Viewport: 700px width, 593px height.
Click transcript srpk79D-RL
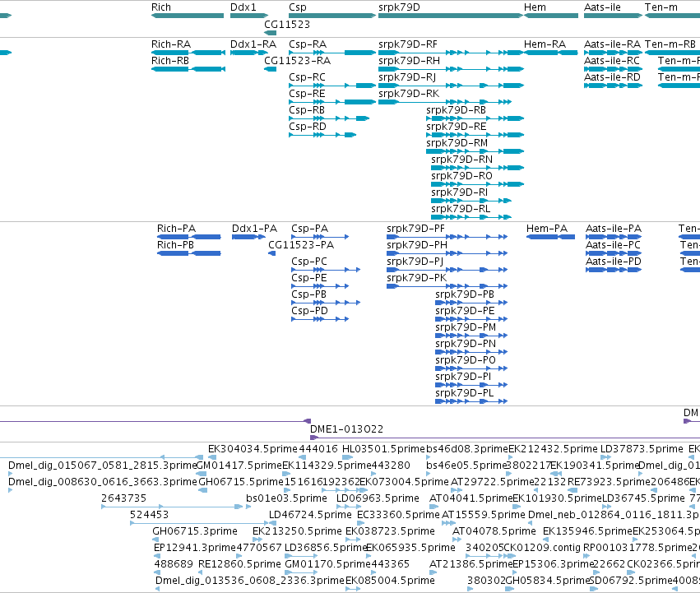(471, 217)
